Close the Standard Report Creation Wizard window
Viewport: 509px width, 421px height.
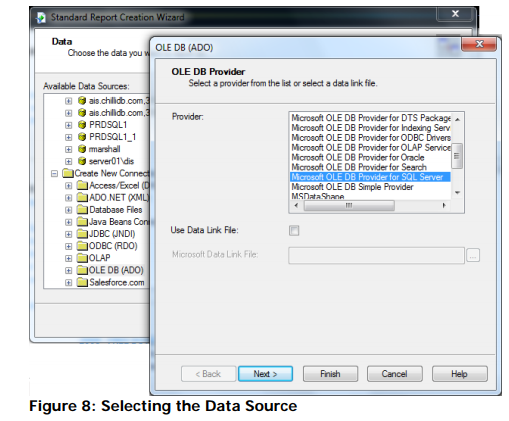(x=455, y=14)
